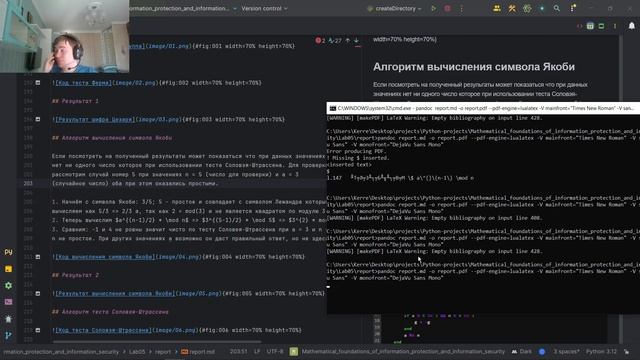The image size is (640, 360).
Task: Change file encoding UTF-8
Action: (275, 351)
